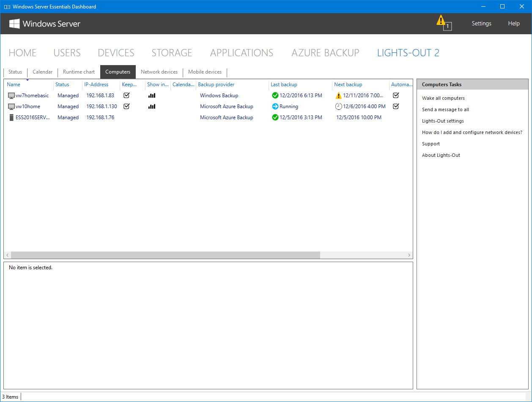Click Windows Backup provider cell

[x=219, y=96]
